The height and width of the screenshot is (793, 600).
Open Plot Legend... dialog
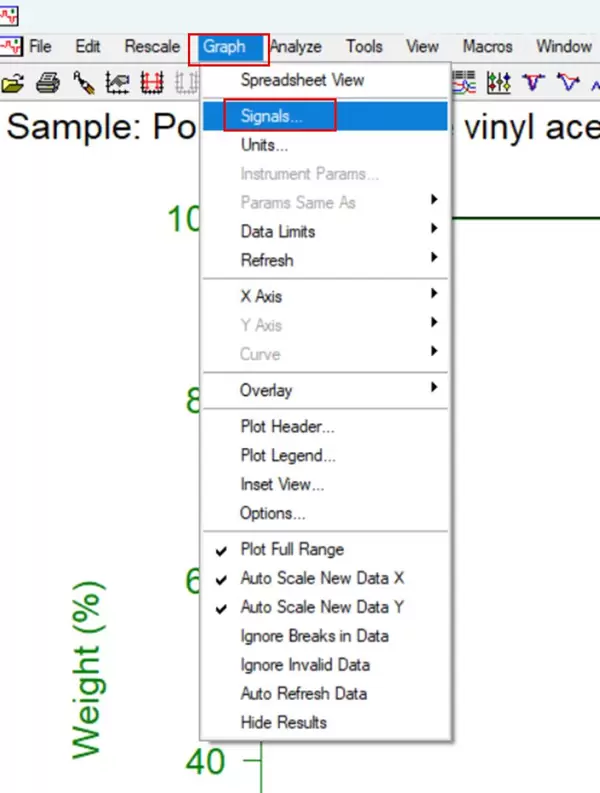point(288,456)
